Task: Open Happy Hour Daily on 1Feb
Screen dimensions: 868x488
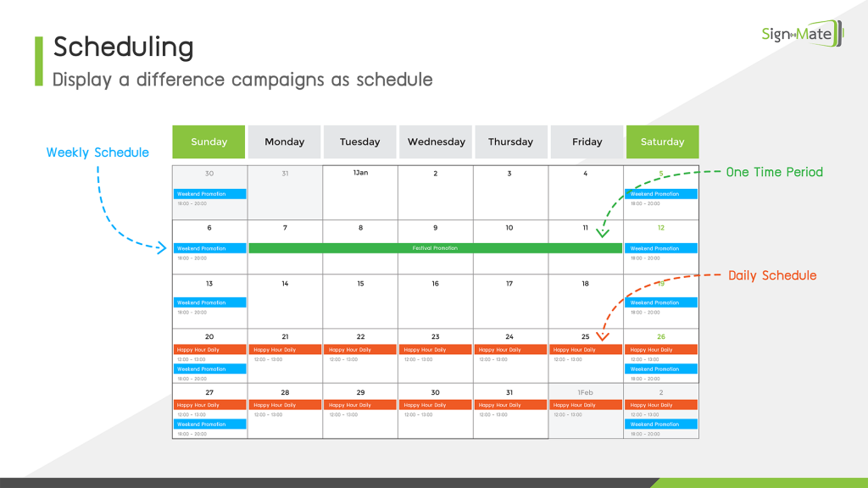Action: coord(586,405)
